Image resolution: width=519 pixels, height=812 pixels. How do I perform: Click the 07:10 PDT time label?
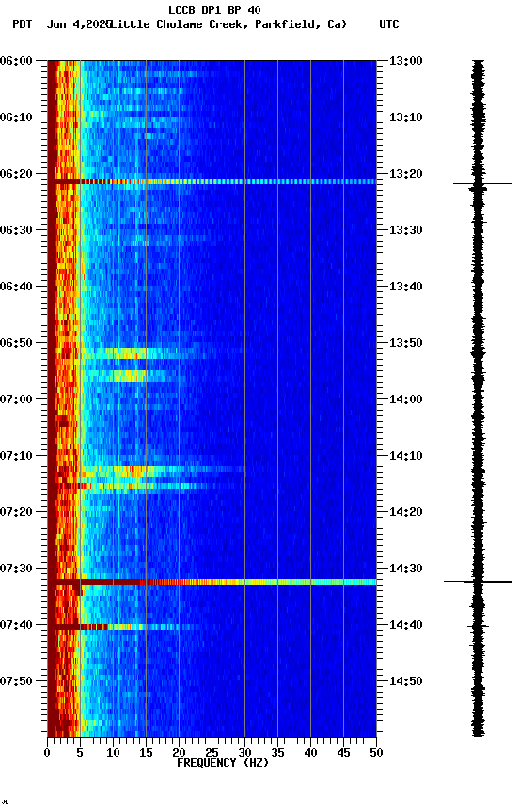pyautogui.click(x=16, y=456)
